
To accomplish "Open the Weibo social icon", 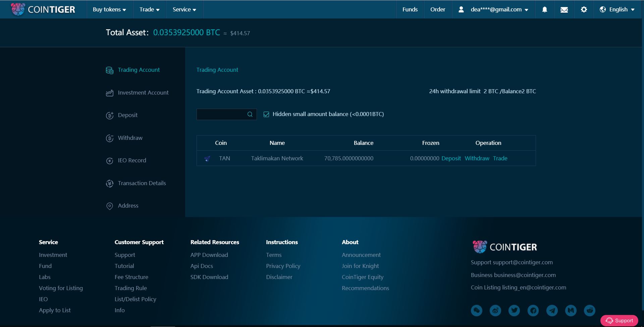I will [495, 311].
